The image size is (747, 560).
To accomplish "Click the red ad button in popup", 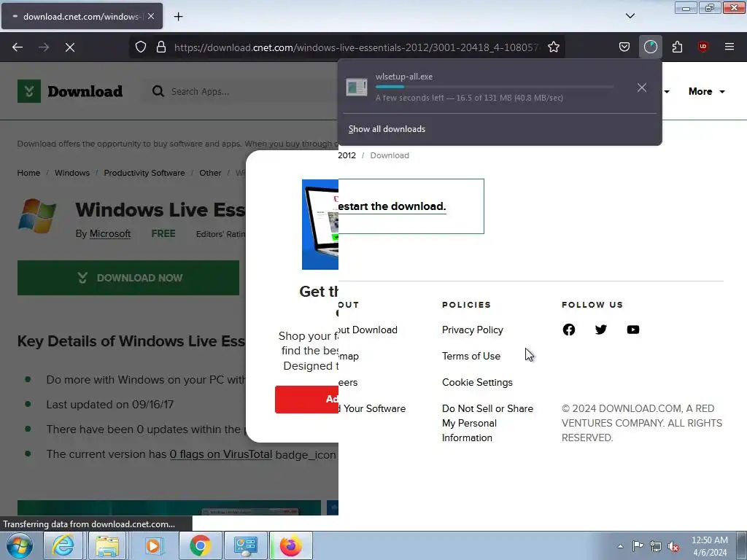I will [x=307, y=400].
